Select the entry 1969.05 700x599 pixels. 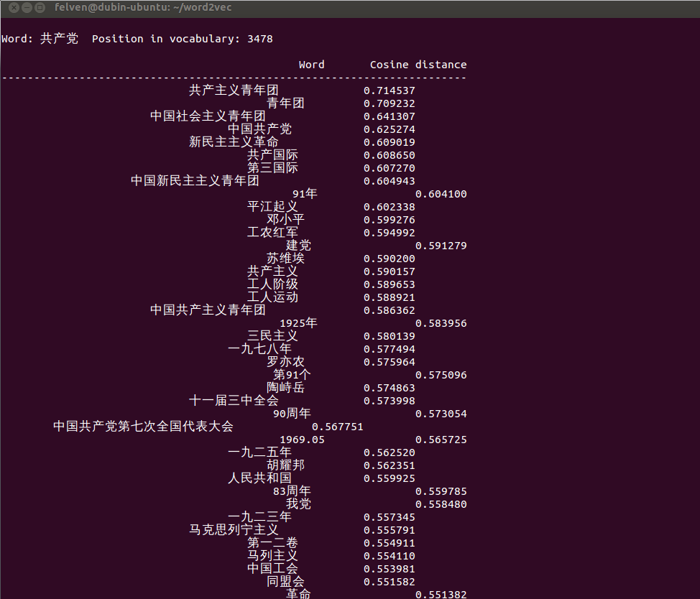coord(302,440)
